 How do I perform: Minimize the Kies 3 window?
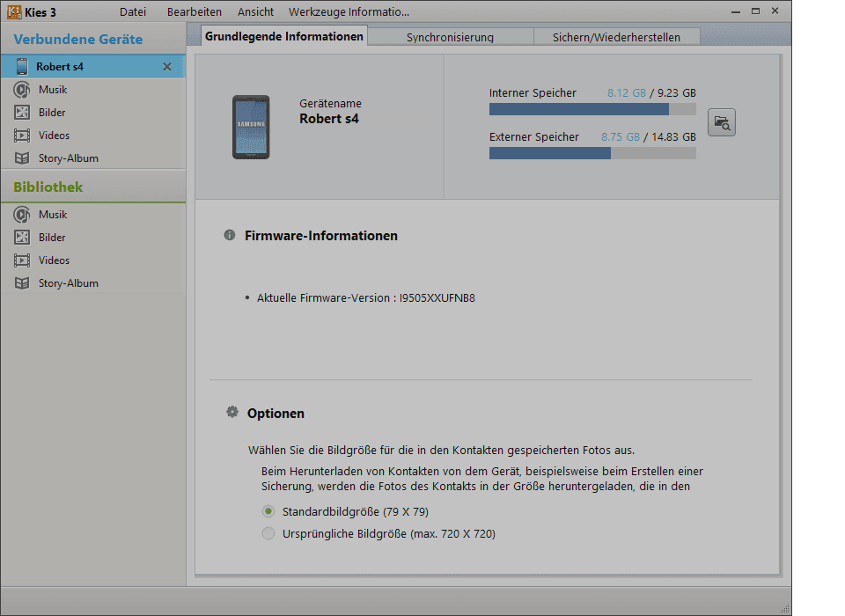(x=736, y=11)
